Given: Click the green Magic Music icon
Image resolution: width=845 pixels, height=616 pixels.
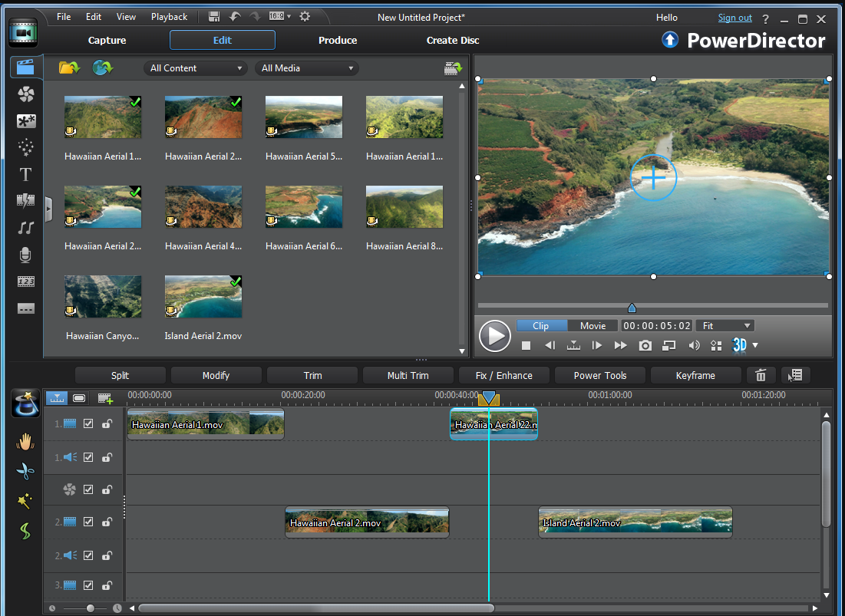Looking at the screenshot, I should pyautogui.click(x=25, y=532).
